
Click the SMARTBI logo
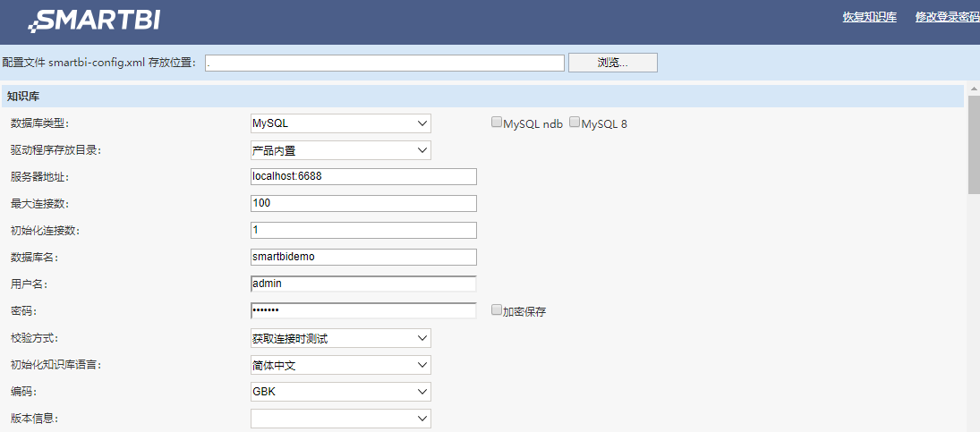pos(94,21)
